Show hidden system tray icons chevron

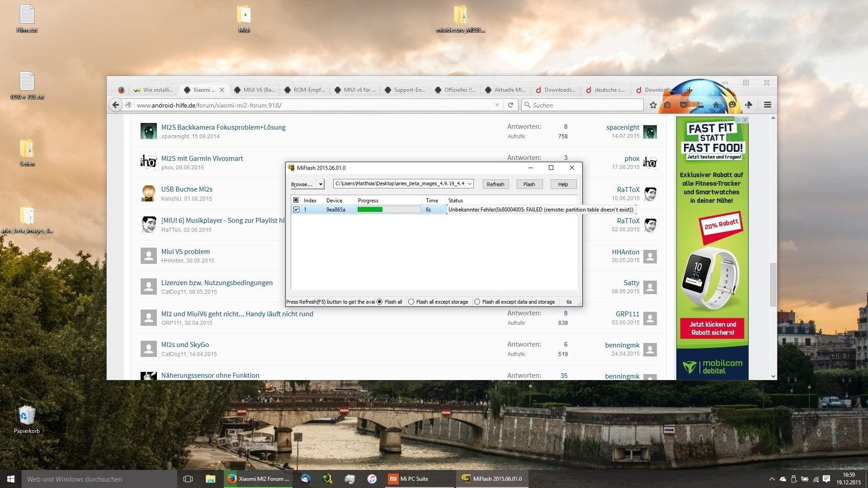772,479
